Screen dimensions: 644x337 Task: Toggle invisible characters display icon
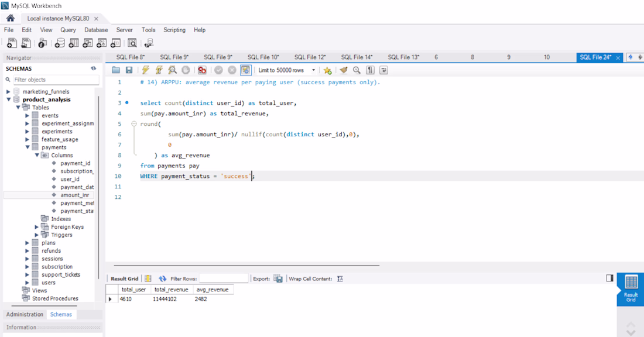point(370,70)
